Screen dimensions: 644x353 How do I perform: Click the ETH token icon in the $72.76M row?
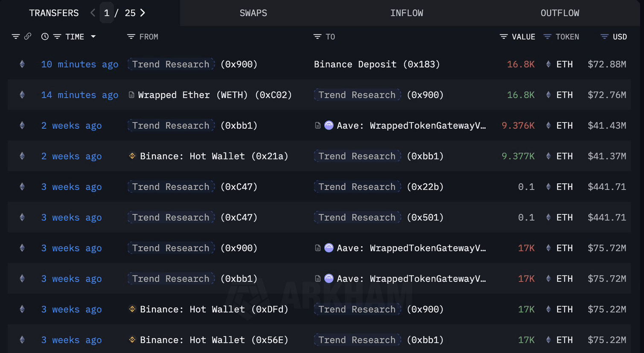click(x=548, y=95)
